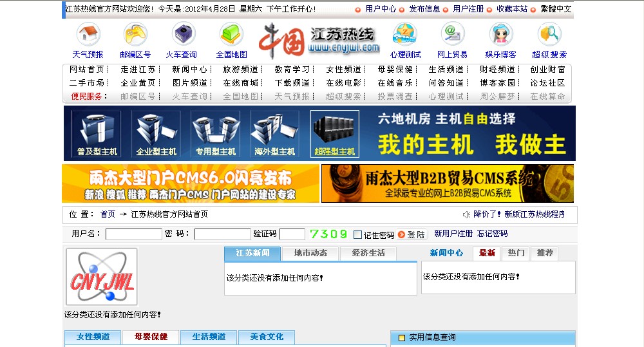Open 旅游频道 in navigation menu
The height and width of the screenshot is (347, 644).
[241, 70]
